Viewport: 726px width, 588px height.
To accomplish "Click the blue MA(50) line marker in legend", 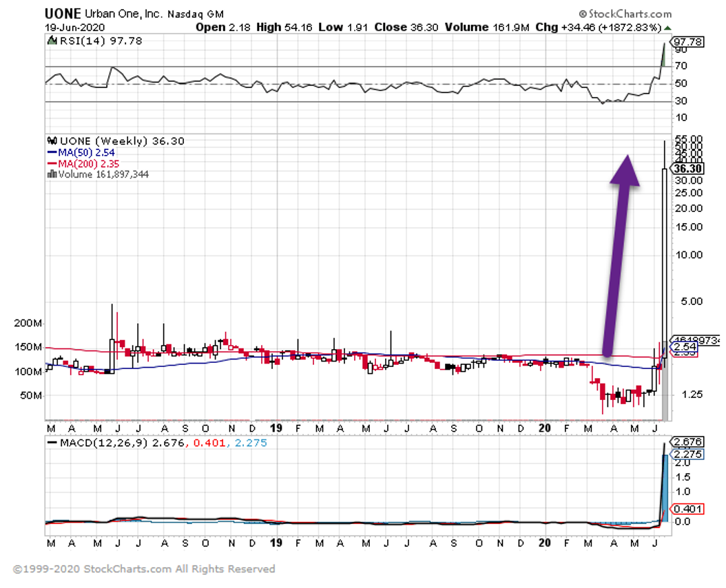I will tap(52, 152).
